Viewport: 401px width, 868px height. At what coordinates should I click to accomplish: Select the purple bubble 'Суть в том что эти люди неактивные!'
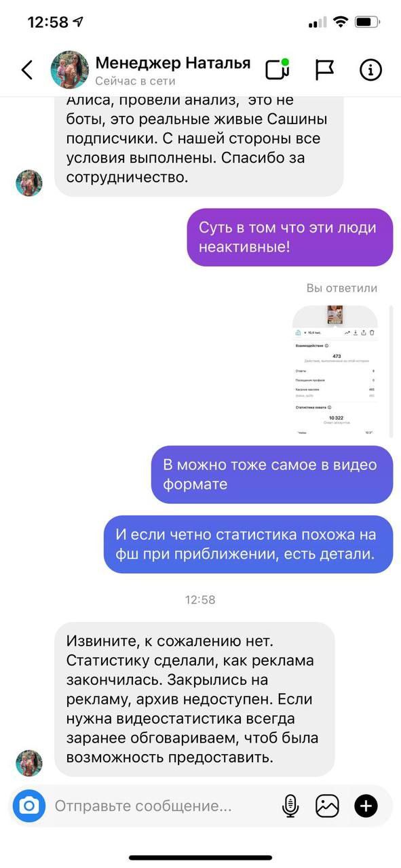click(x=290, y=237)
